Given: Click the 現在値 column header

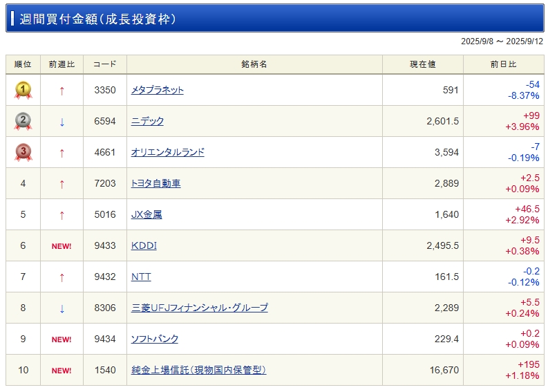Looking at the screenshot, I should [423, 64].
